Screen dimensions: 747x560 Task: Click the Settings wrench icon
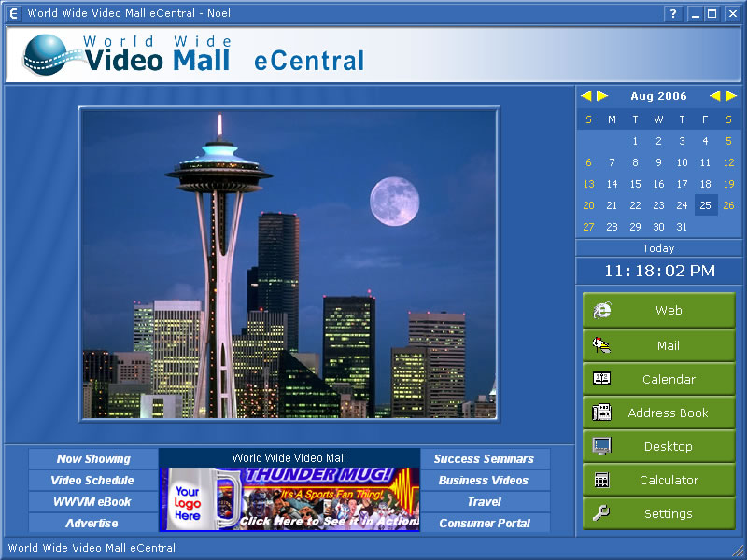pos(602,513)
